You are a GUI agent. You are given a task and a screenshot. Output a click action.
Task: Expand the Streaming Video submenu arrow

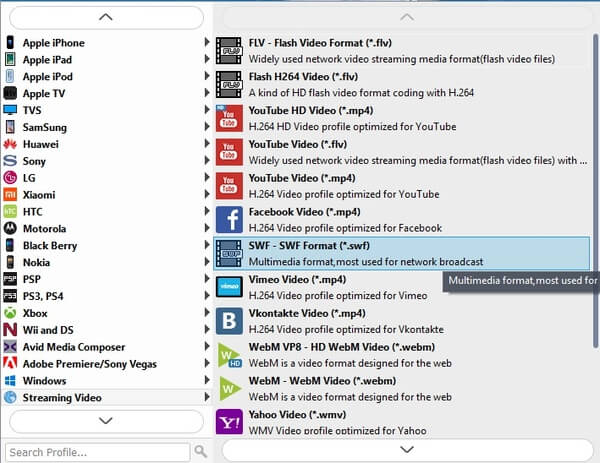(x=207, y=396)
